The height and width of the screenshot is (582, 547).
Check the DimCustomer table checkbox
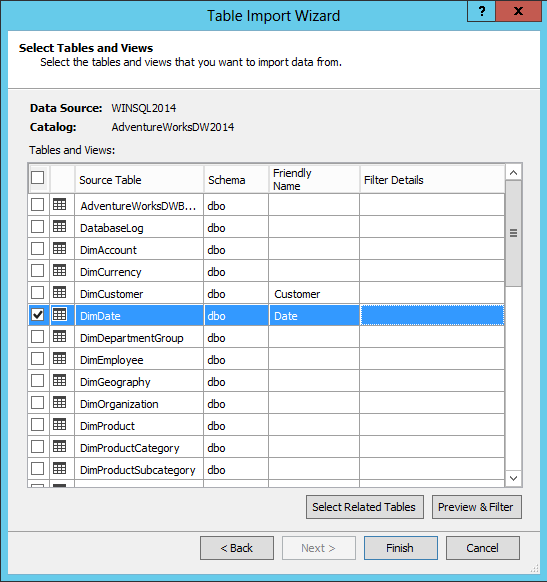pyautogui.click(x=37, y=292)
